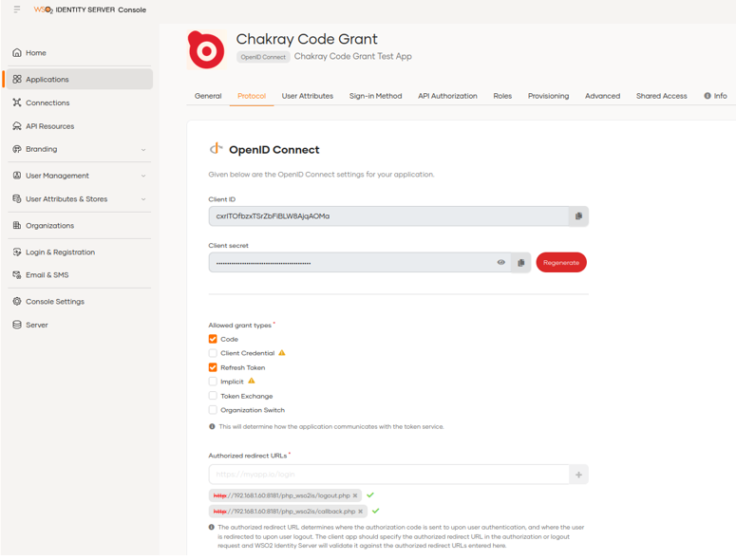Image resolution: width=736 pixels, height=560 pixels.
Task: Click the WSO2 Identity Server logo
Action: pos(89,9)
